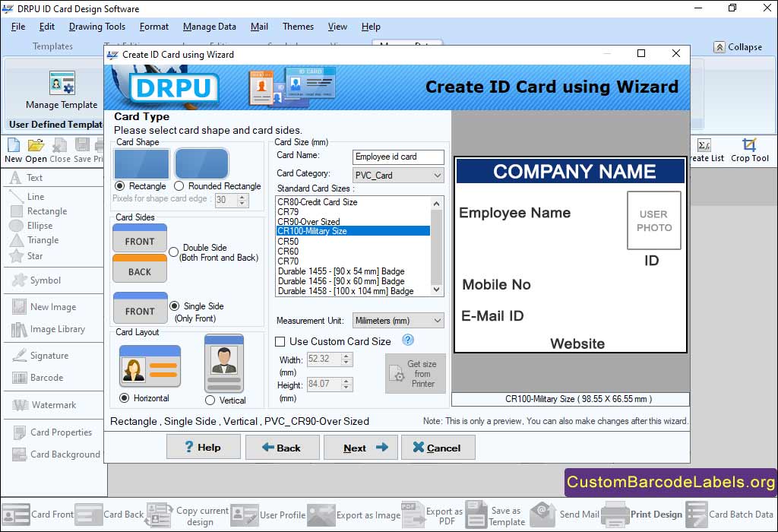
Task: Click Card Back in bottom bar
Action: click(x=109, y=515)
